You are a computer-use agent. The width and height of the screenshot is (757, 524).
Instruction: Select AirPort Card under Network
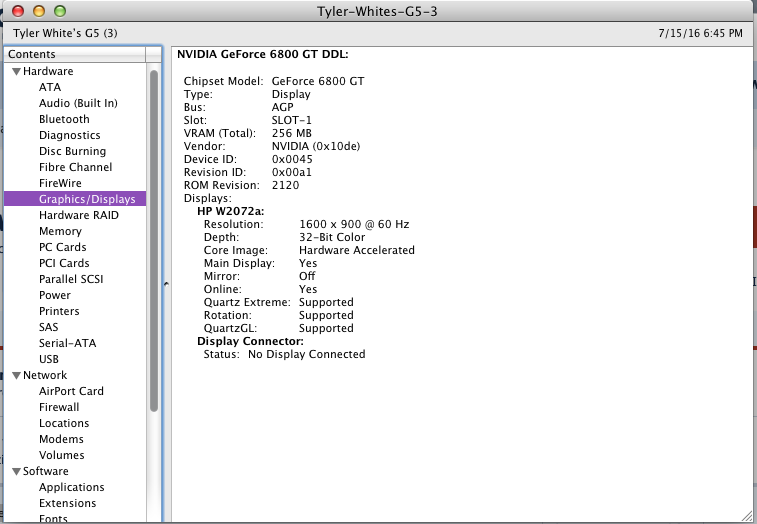[71, 391]
